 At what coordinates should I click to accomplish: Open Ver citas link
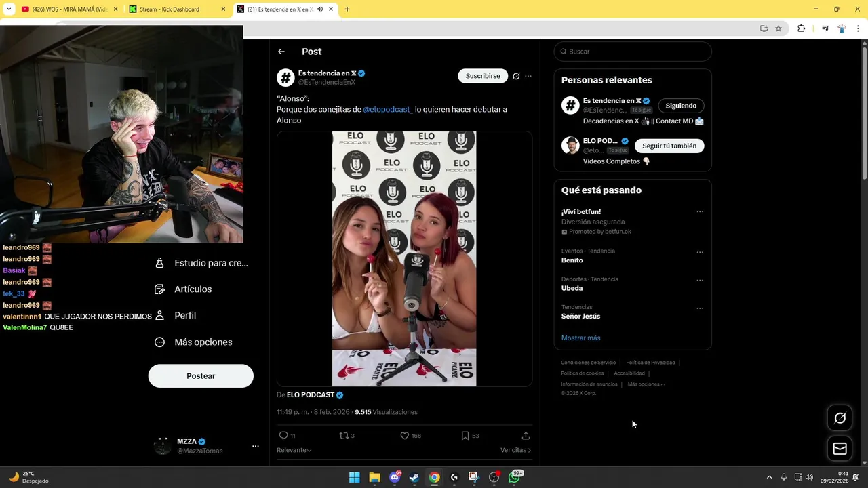pyautogui.click(x=515, y=450)
